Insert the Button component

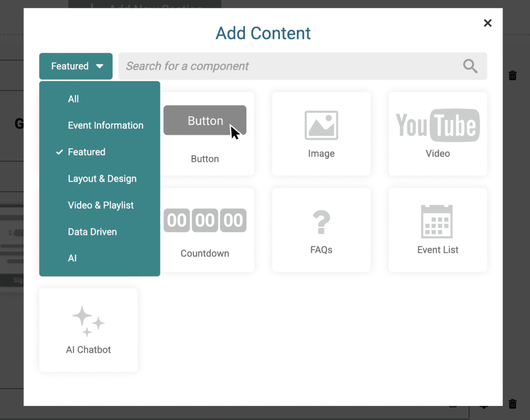(205, 121)
